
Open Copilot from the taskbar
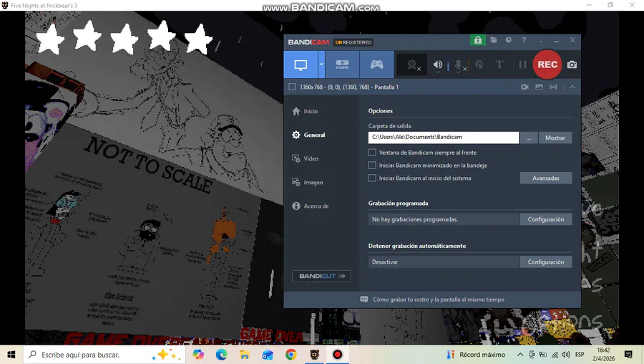click(x=198, y=355)
